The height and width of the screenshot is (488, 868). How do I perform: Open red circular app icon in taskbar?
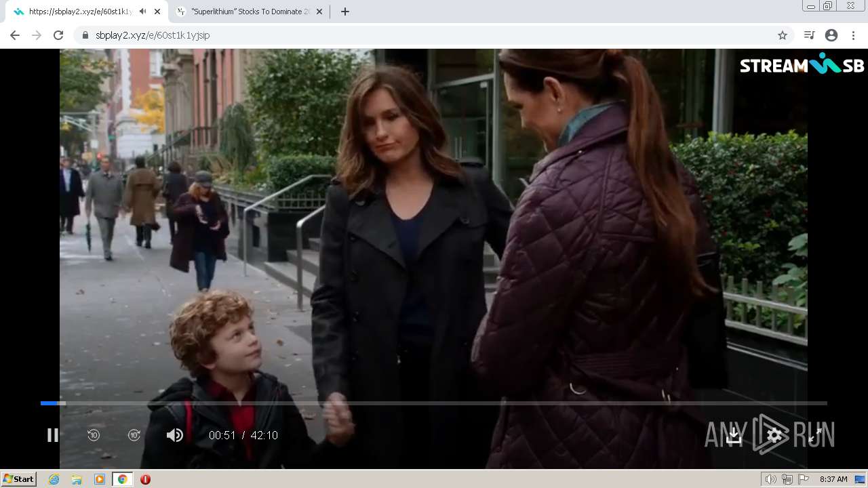tap(145, 479)
